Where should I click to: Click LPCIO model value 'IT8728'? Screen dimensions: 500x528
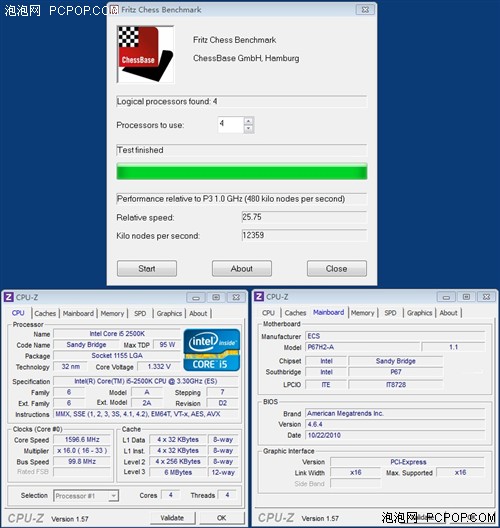pyautogui.click(x=396, y=385)
